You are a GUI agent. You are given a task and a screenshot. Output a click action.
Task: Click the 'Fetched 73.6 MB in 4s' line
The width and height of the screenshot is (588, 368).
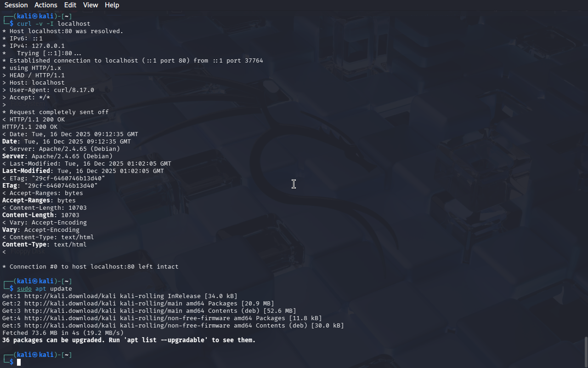(63, 333)
